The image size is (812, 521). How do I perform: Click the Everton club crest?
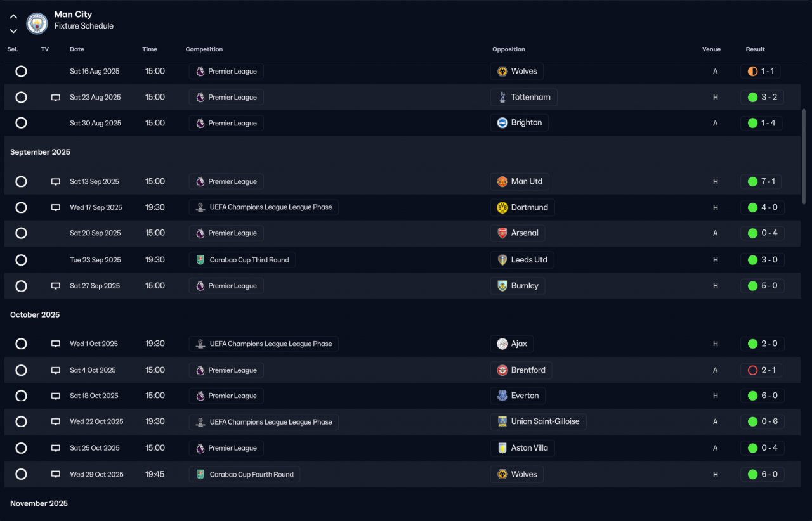pyautogui.click(x=502, y=396)
